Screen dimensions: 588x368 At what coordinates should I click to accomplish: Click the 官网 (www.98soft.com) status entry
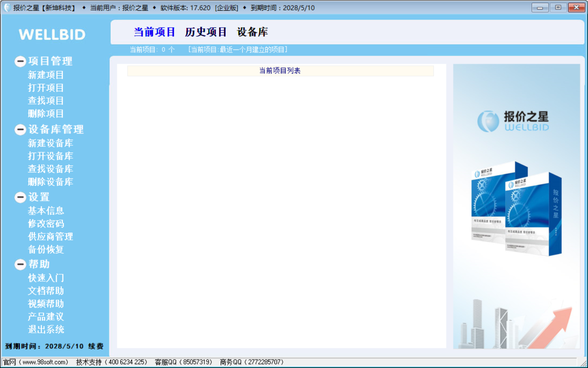(36, 362)
